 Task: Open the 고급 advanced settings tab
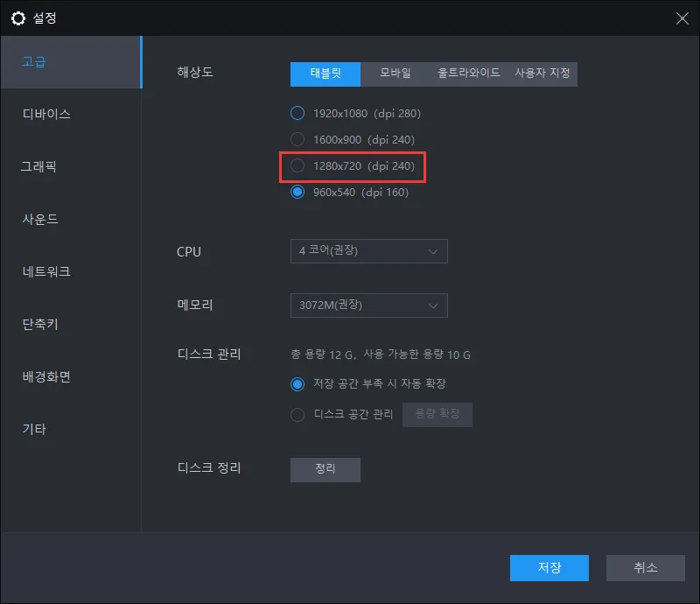click(72, 62)
